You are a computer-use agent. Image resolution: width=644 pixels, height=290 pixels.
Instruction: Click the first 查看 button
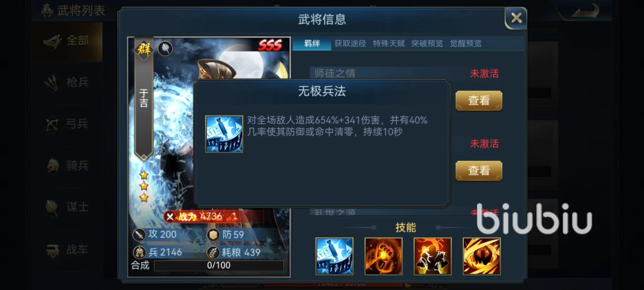coord(479,101)
